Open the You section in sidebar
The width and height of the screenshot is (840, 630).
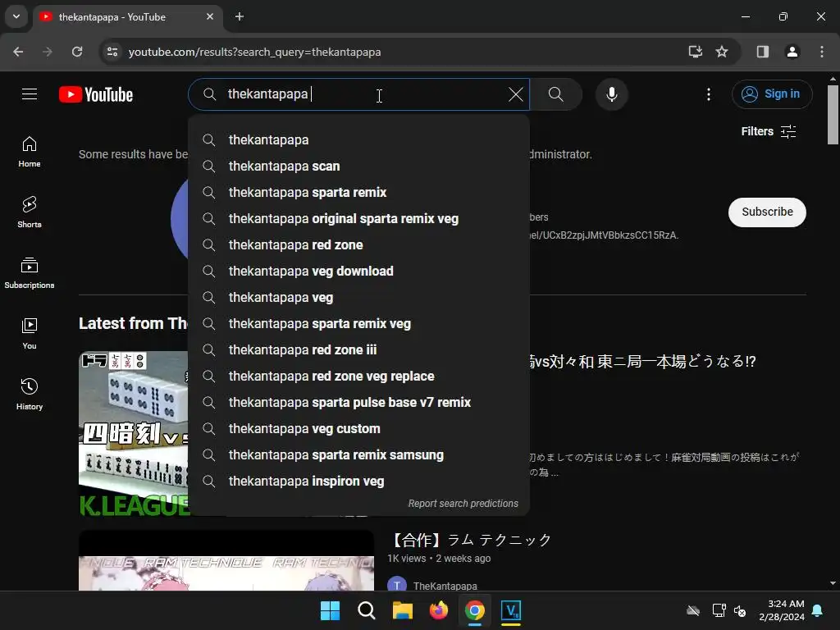[30, 333]
